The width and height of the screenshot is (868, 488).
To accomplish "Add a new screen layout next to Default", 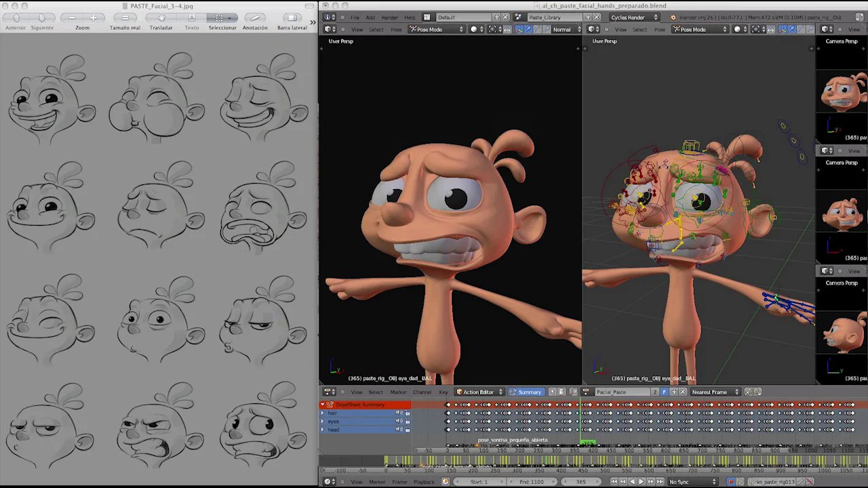I will click(496, 17).
